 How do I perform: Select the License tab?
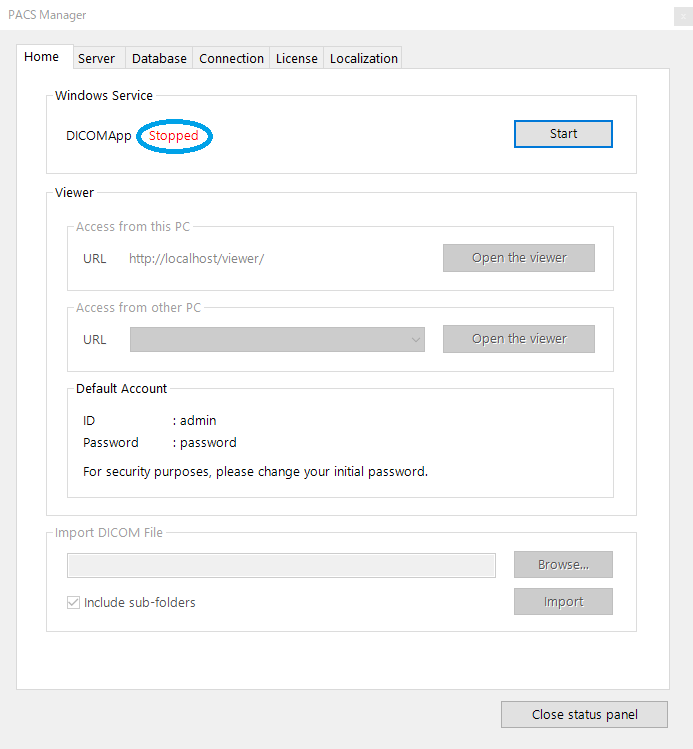pos(297,58)
